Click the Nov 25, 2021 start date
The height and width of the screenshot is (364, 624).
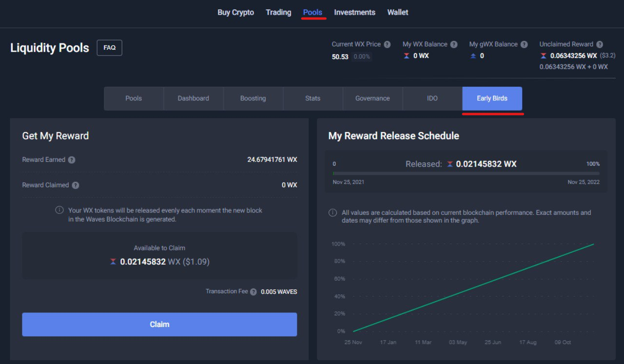[349, 182]
